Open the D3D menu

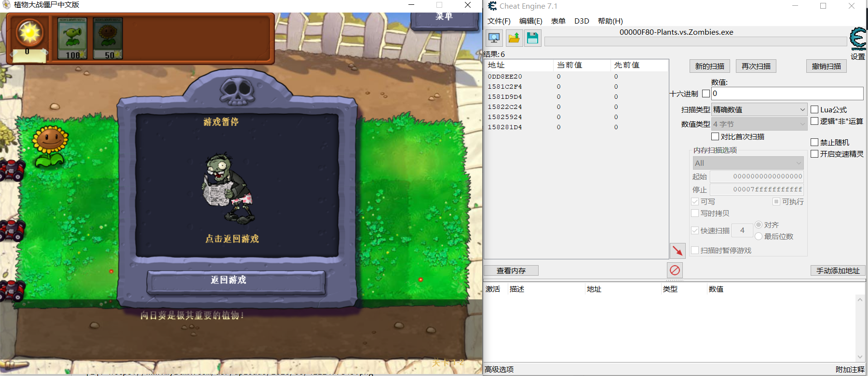coord(582,21)
